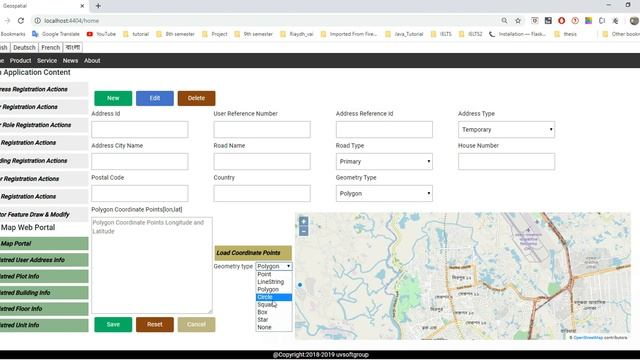
Task: Choose Point in geometry type list
Action: click(274, 274)
